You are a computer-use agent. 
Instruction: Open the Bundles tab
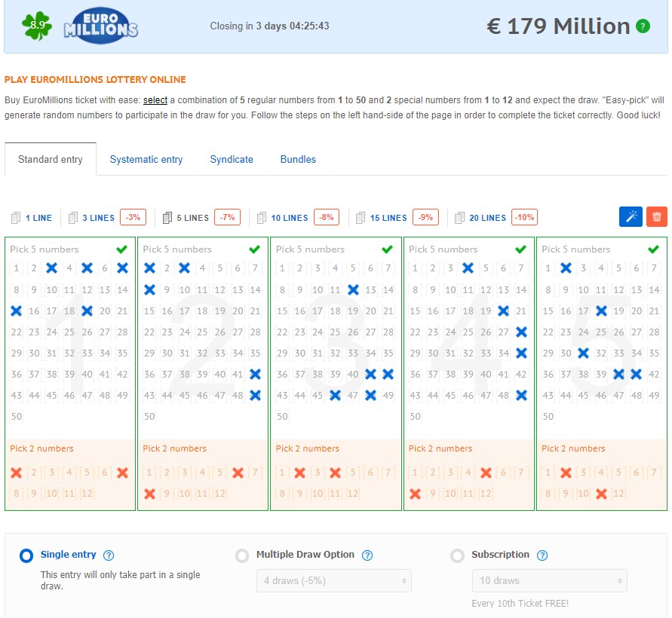(298, 159)
